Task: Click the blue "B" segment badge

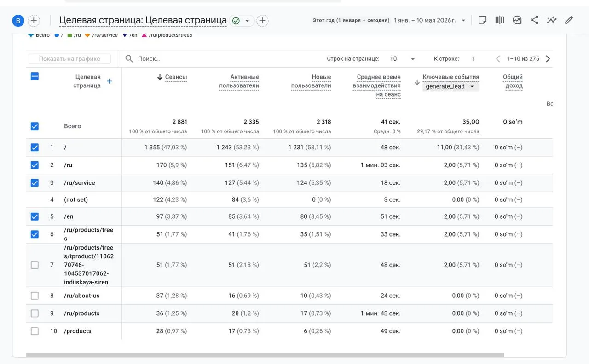Action: 18,20
